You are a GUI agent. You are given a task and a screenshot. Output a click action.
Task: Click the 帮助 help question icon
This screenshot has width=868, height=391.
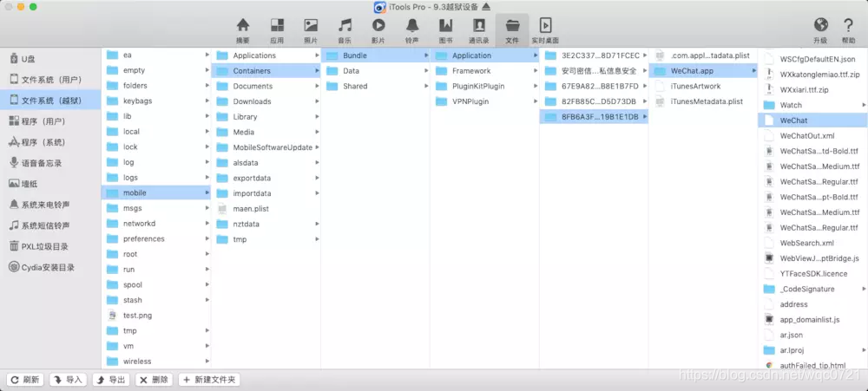pos(848,30)
